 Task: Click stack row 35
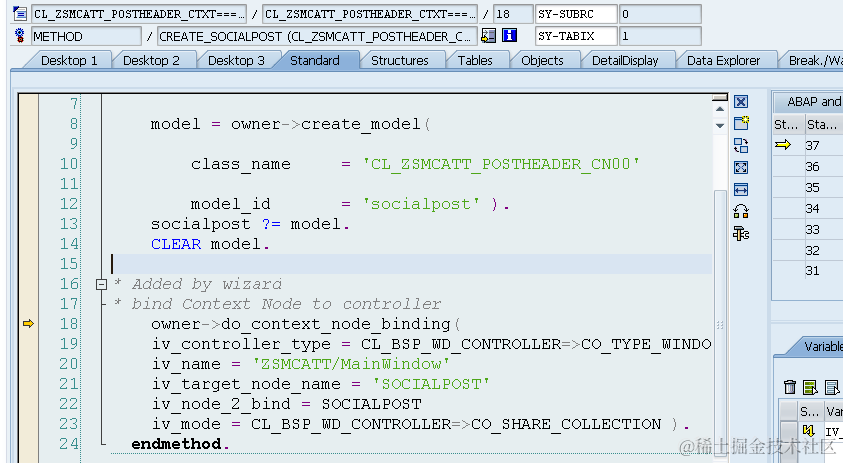pos(808,188)
